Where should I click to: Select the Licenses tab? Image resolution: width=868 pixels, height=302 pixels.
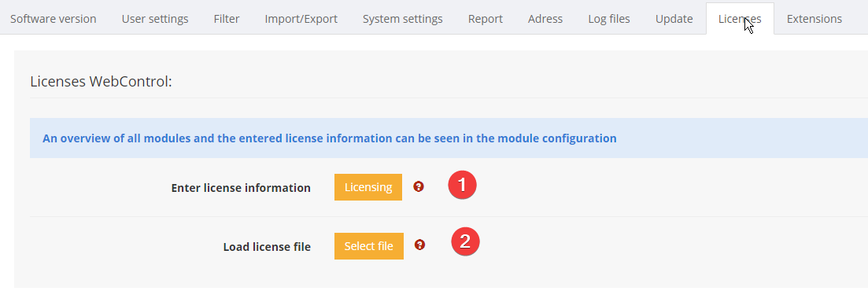coord(740,19)
